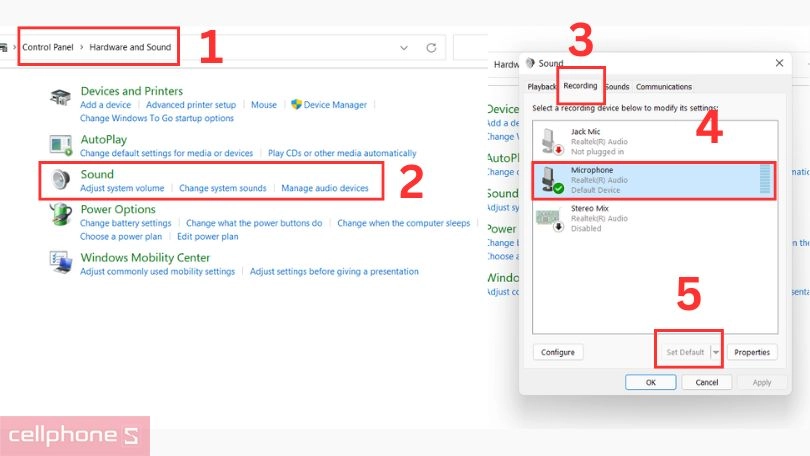Click the AutoPlay icon

click(62, 146)
